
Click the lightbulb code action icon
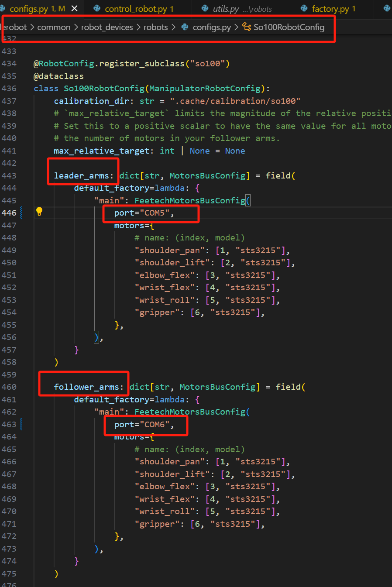click(39, 212)
